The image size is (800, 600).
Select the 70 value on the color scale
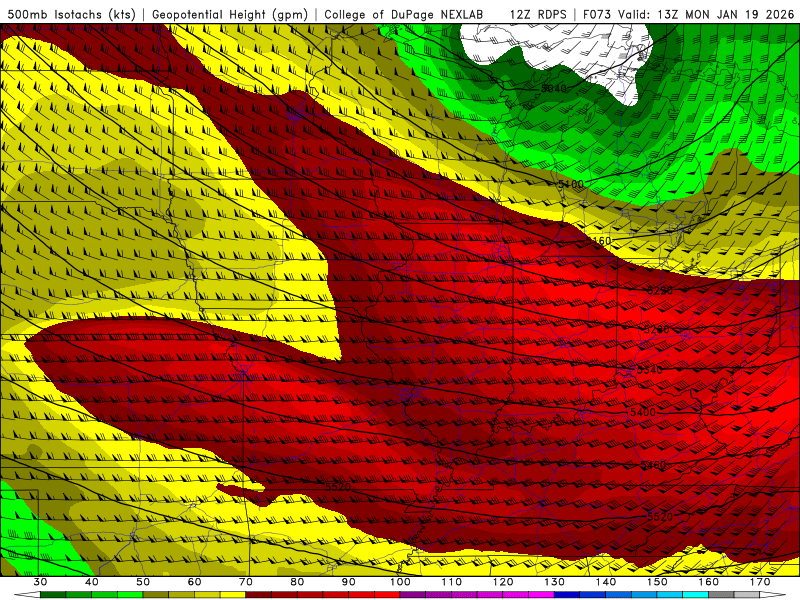246,582
